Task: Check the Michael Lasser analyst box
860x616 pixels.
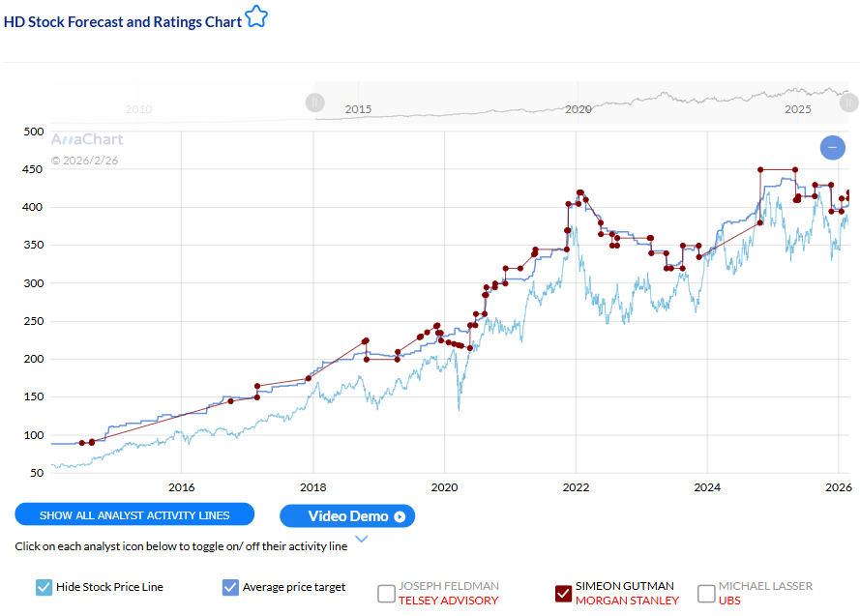Action: pos(706,593)
